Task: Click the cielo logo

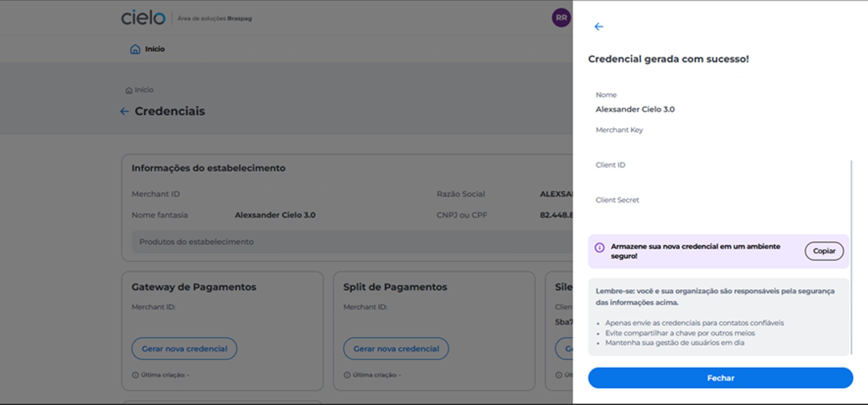Action: pos(142,18)
